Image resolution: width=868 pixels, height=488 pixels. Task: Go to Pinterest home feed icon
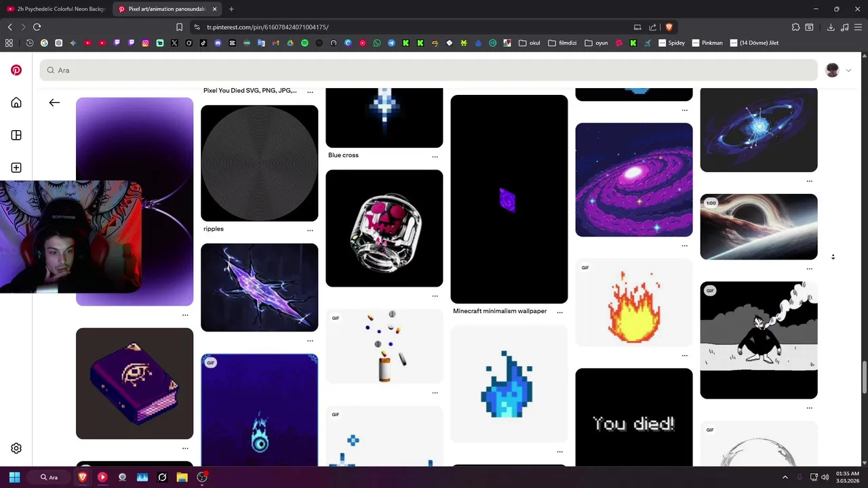16,102
